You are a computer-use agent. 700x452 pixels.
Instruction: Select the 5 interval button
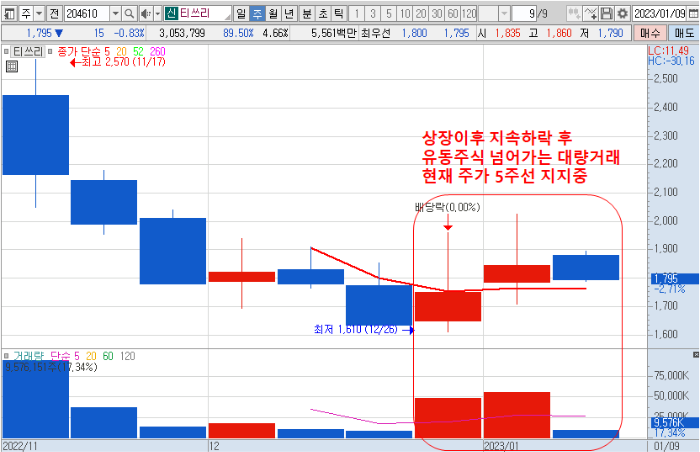click(389, 14)
